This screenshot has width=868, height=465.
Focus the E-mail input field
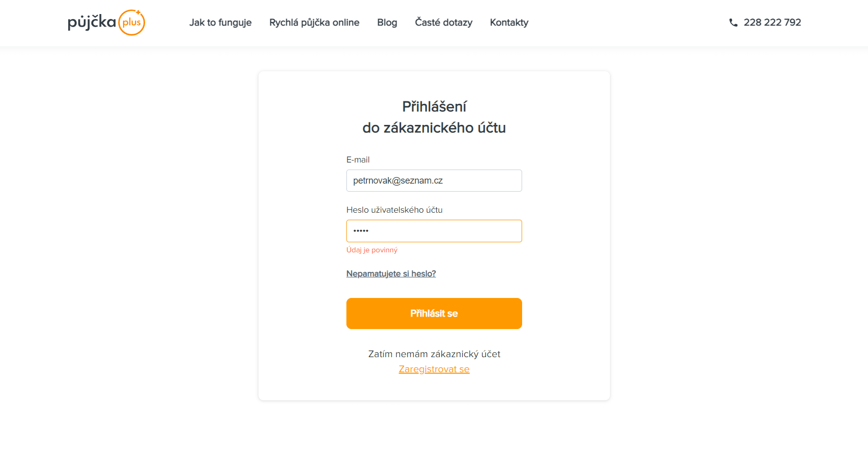coord(434,181)
